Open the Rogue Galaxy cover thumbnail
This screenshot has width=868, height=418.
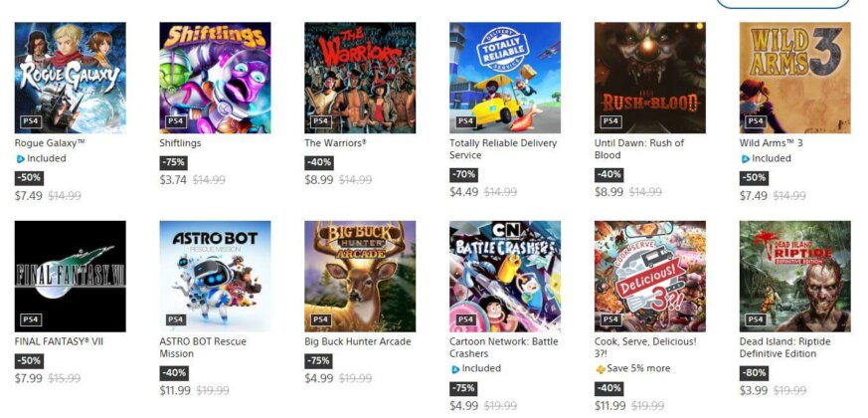click(x=70, y=78)
